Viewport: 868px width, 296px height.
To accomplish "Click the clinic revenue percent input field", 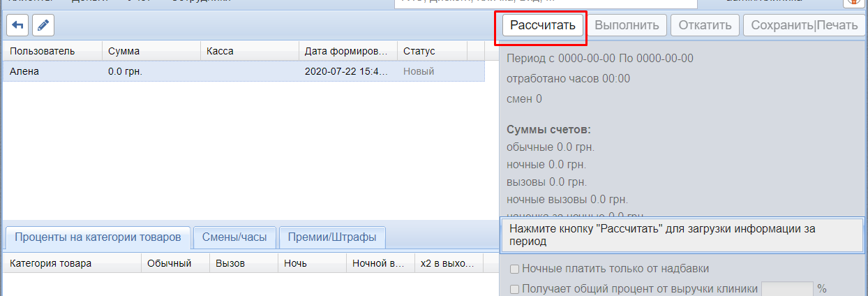I will [786, 288].
